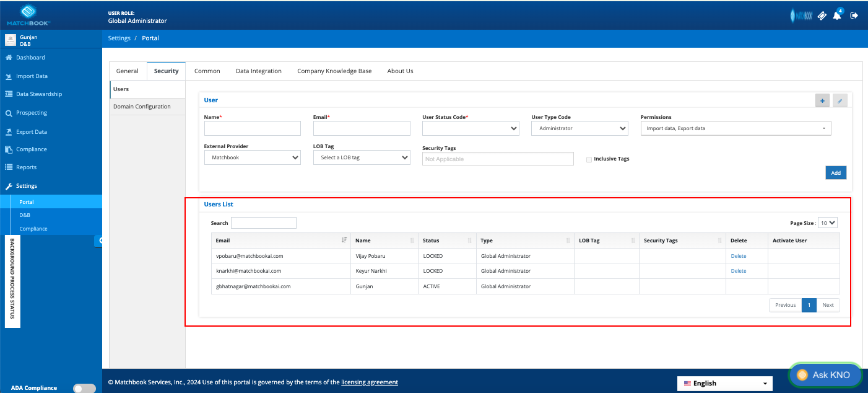This screenshot has width=868, height=393.
Task: Switch to the Data Integration tab
Action: (x=259, y=71)
